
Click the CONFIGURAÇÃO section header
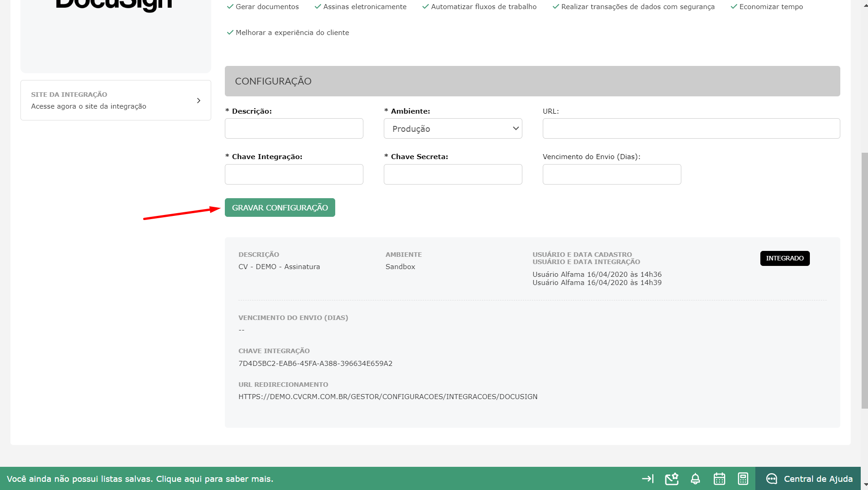point(532,81)
